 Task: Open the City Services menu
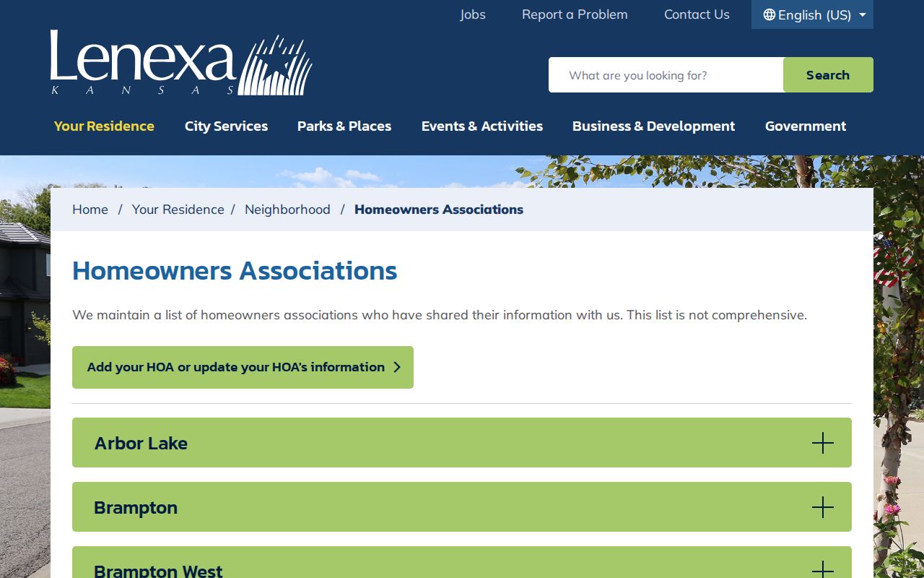coord(226,126)
